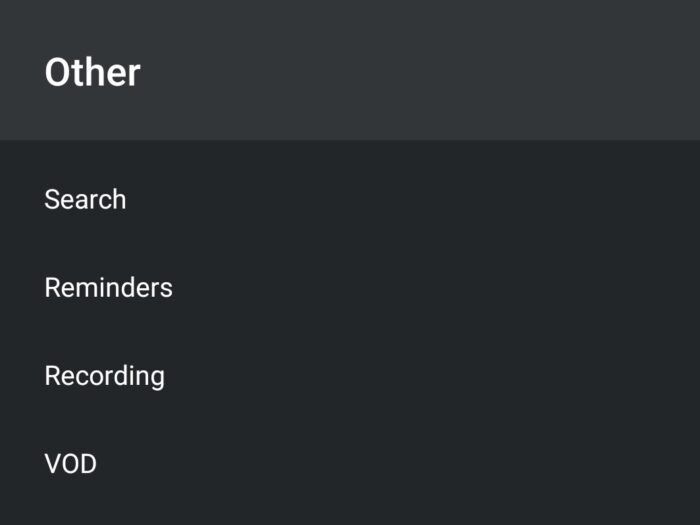Choose the VOD entry
The height and width of the screenshot is (525, 700).
click(70, 464)
